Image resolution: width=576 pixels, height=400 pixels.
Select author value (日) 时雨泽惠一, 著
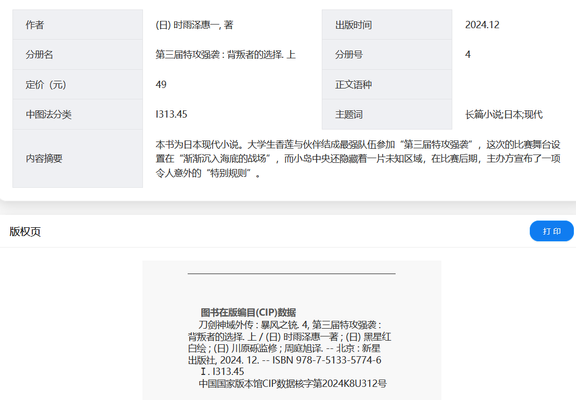tap(194, 25)
